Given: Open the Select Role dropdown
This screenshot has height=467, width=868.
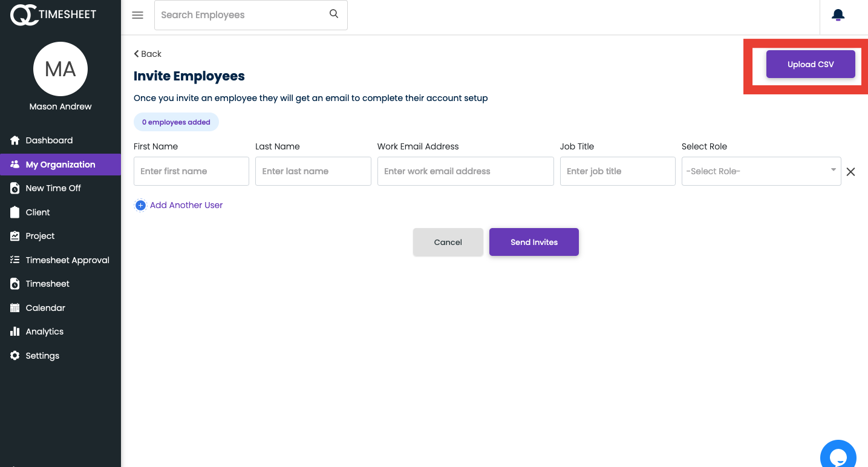Looking at the screenshot, I should (x=761, y=171).
